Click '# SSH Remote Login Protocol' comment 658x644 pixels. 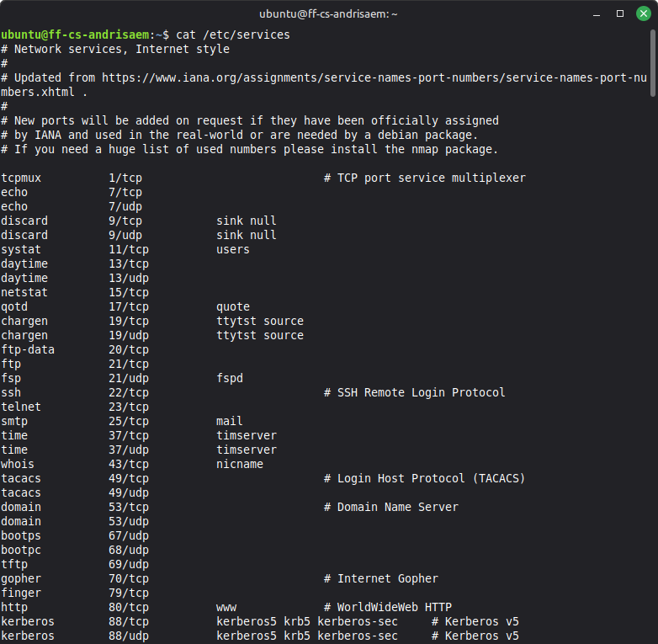coord(415,392)
